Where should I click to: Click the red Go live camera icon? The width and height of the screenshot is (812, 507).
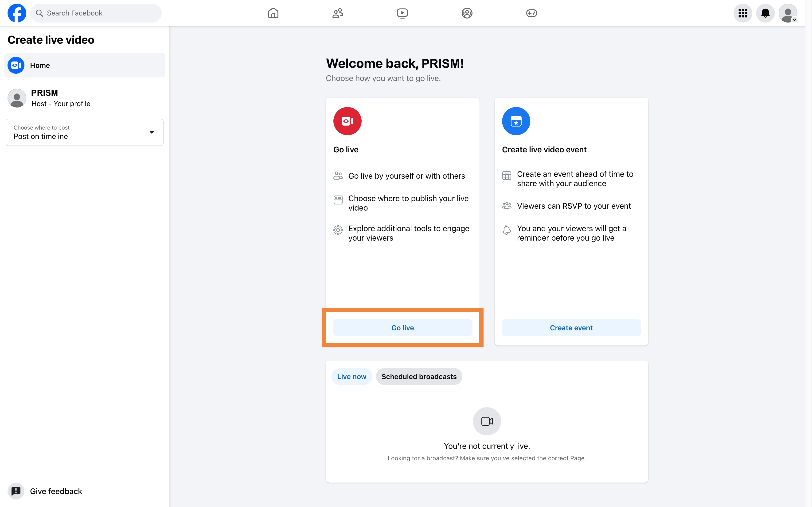347,121
